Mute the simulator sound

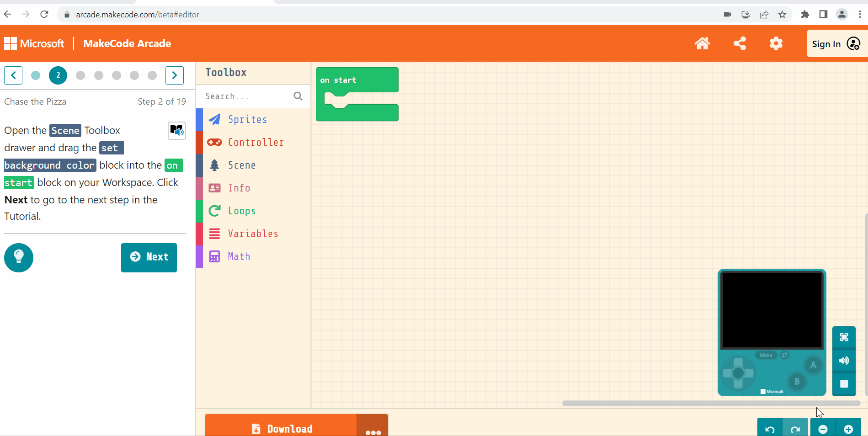coord(844,361)
